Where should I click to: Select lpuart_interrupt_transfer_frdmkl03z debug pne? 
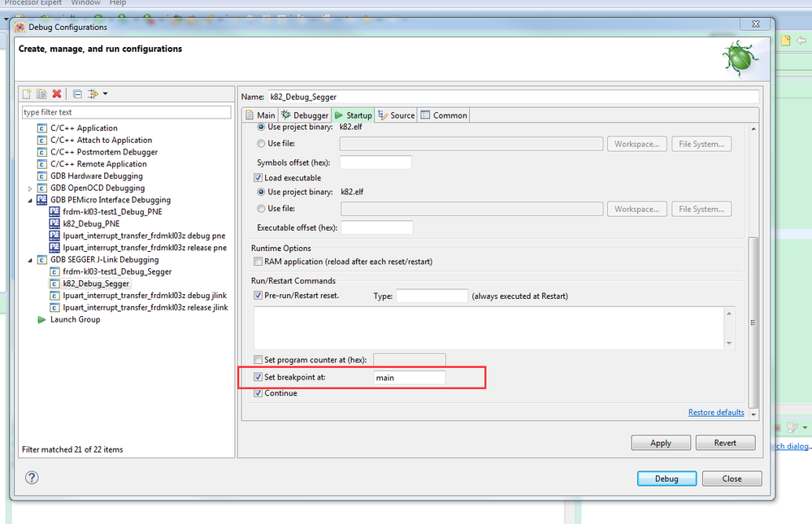(144, 236)
